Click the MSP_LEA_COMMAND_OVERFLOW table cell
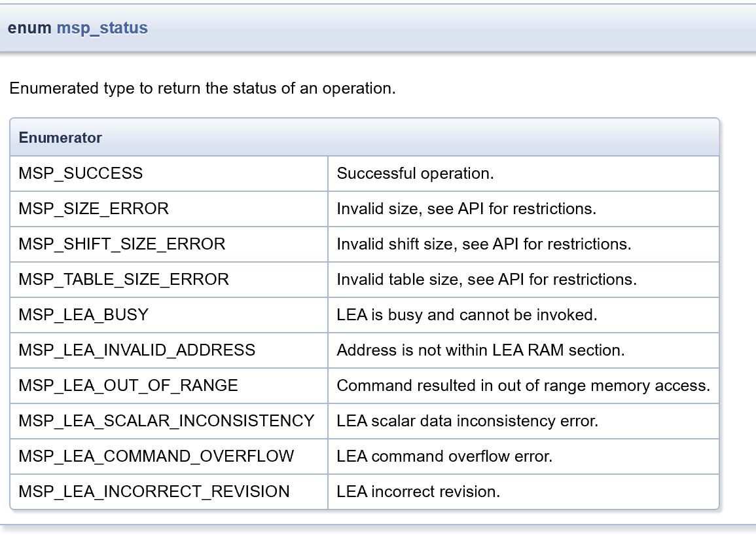The width and height of the screenshot is (756, 537). (x=156, y=456)
